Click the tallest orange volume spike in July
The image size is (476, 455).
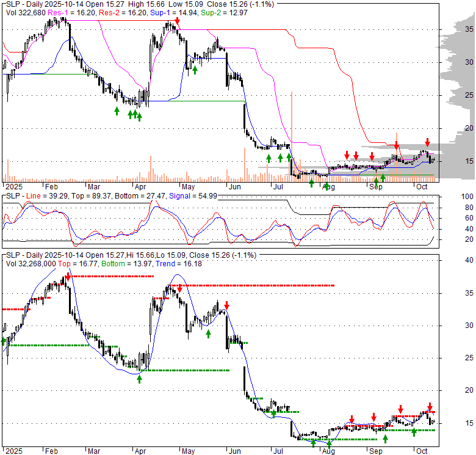tap(292, 137)
